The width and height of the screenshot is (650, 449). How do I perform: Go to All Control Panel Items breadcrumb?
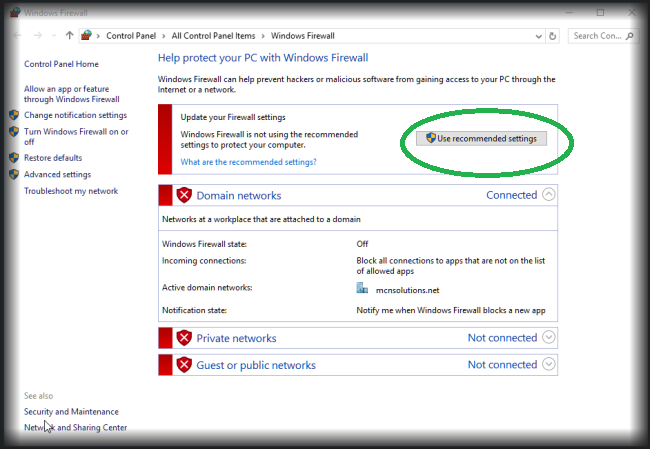tap(213, 36)
